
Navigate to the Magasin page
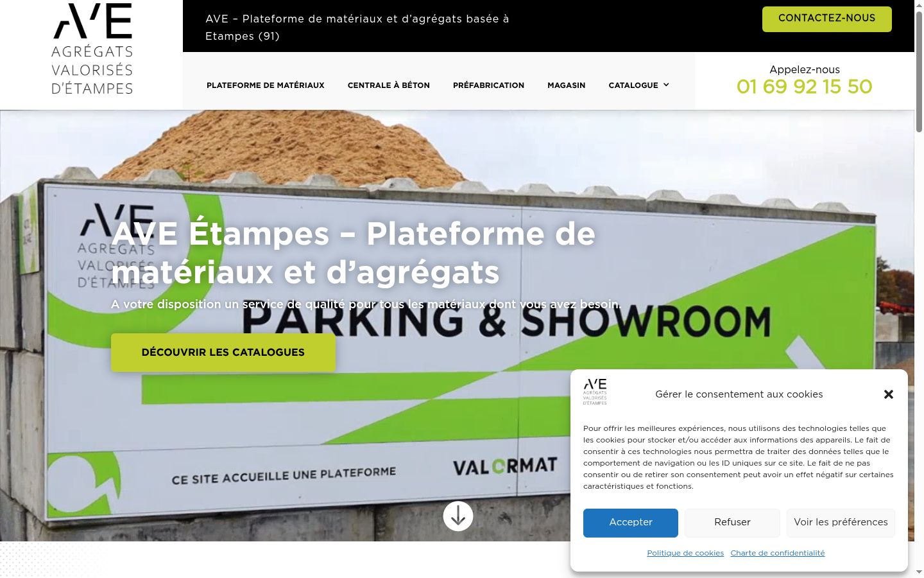(x=567, y=85)
